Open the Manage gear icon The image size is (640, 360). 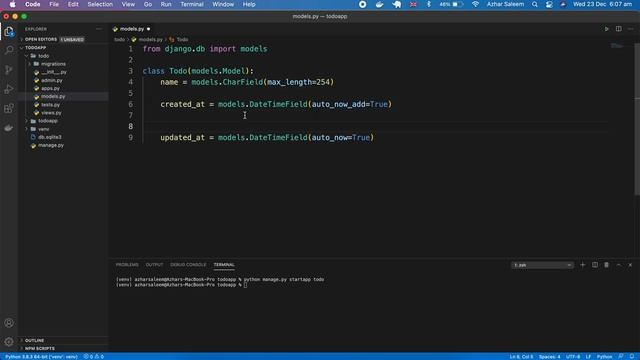coord(9,342)
